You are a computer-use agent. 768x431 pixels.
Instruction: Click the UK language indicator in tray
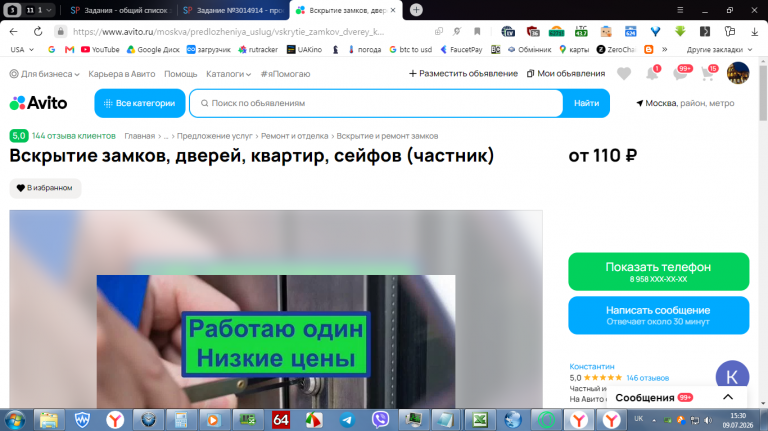[639, 419]
